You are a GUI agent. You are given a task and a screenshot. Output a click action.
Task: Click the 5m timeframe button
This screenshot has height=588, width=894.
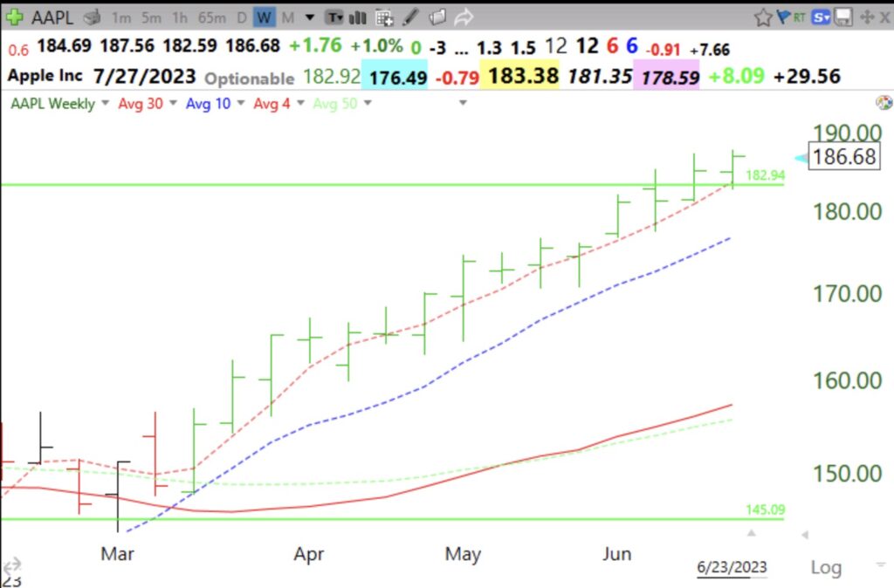[151, 17]
